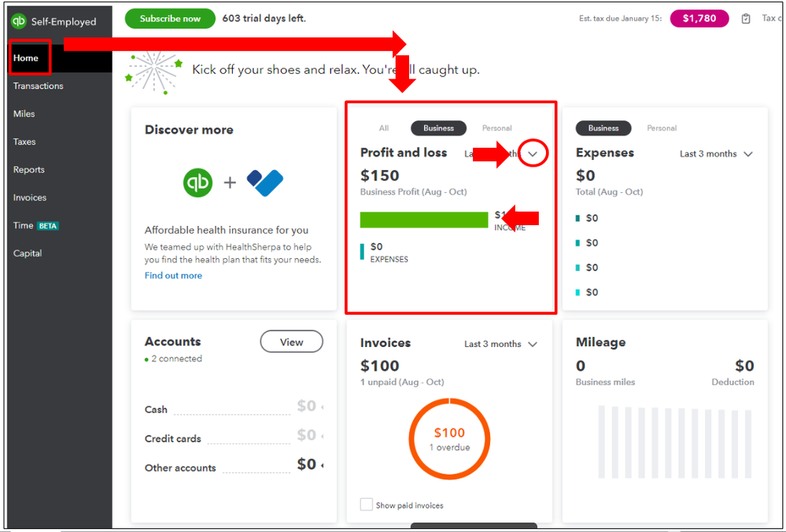Click the green QuickBooks logo in Discover more

(x=197, y=183)
